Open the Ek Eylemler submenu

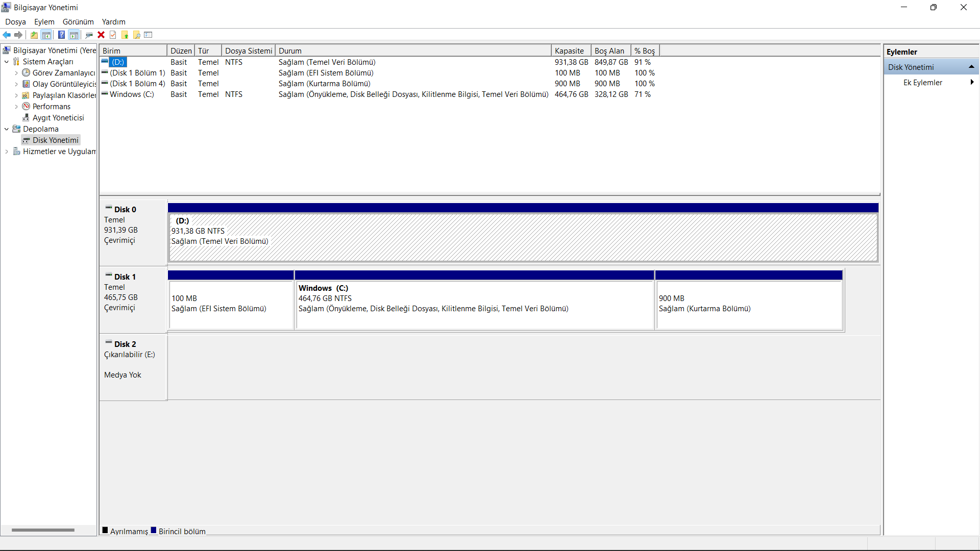923,83
